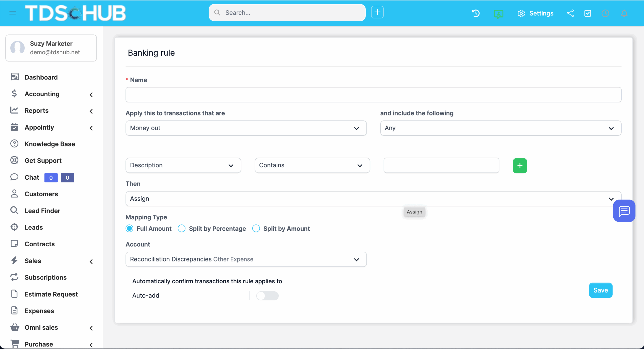This screenshot has height=349, width=644.
Task: Enable the Auto-add toggle switch
Action: tap(267, 296)
